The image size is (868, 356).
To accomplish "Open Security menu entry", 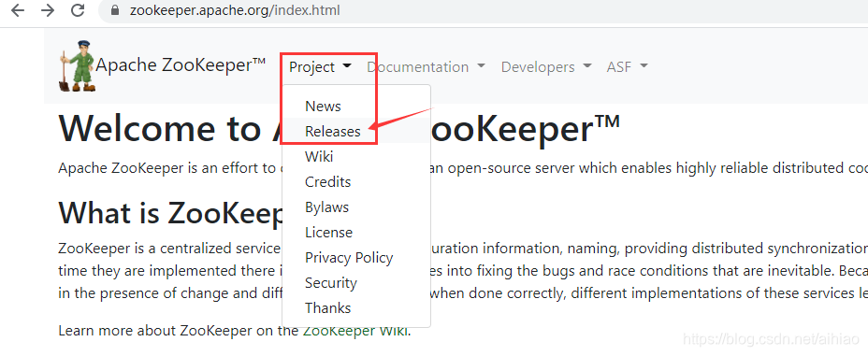I will [x=356, y=283].
